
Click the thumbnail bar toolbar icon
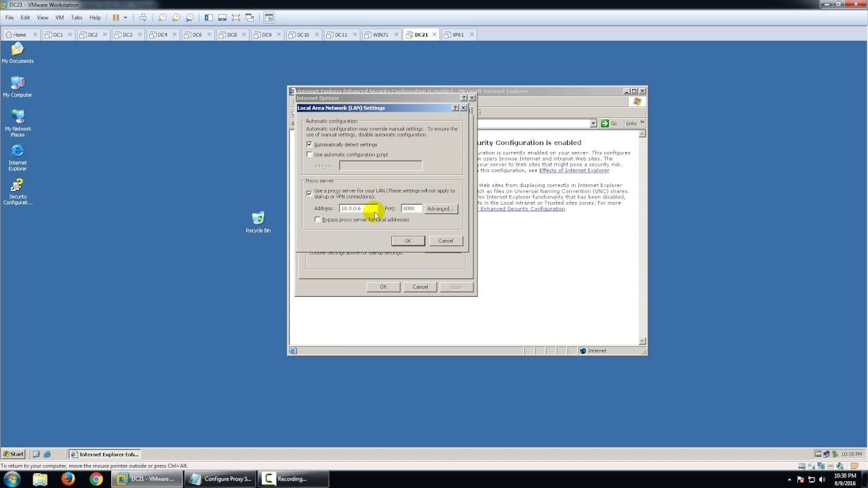pos(222,18)
